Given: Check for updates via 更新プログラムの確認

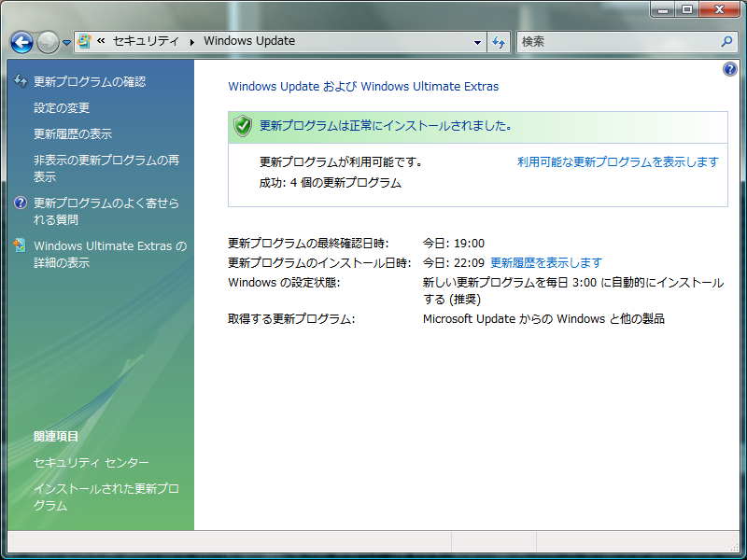Looking at the screenshot, I should coord(90,82).
